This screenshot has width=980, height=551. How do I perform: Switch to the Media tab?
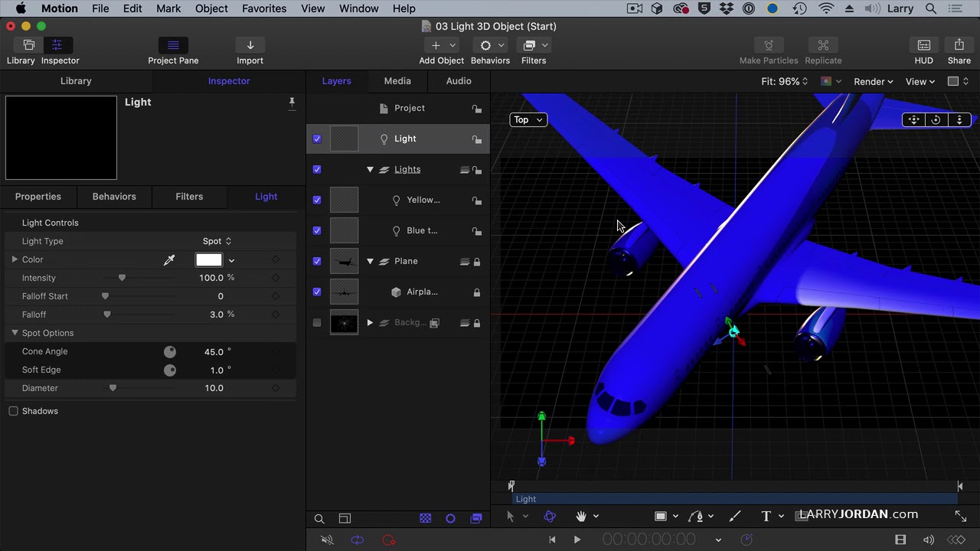(397, 81)
